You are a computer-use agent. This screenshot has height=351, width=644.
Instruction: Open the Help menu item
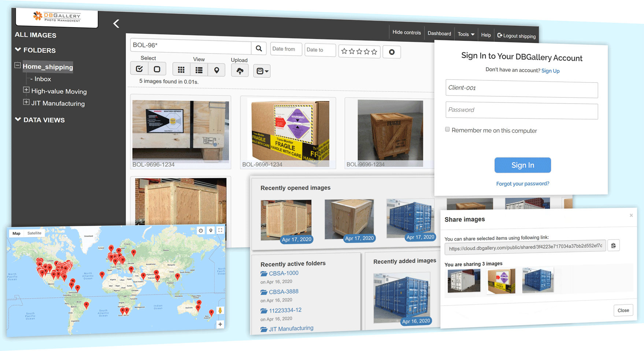point(486,35)
